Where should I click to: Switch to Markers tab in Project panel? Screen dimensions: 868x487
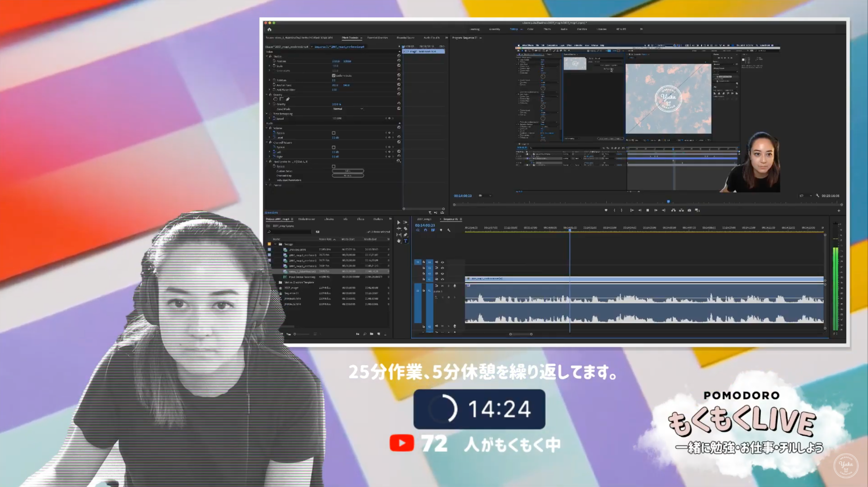pos(378,219)
